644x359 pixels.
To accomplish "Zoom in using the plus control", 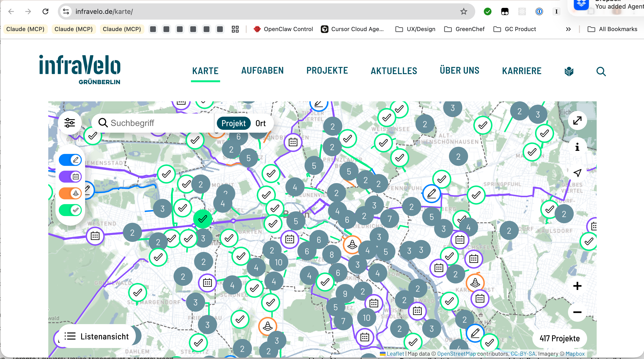I will pyautogui.click(x=577, y=286).
